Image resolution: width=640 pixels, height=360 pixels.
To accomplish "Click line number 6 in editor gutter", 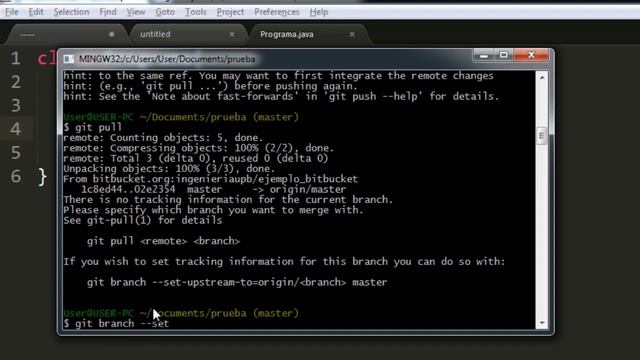I will click(x=16, y=176).
